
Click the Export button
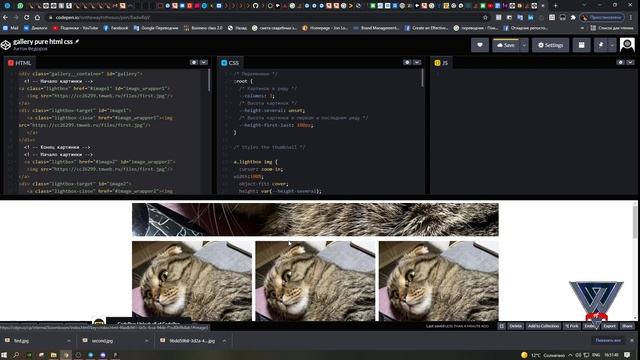click(x=609, y=326)
